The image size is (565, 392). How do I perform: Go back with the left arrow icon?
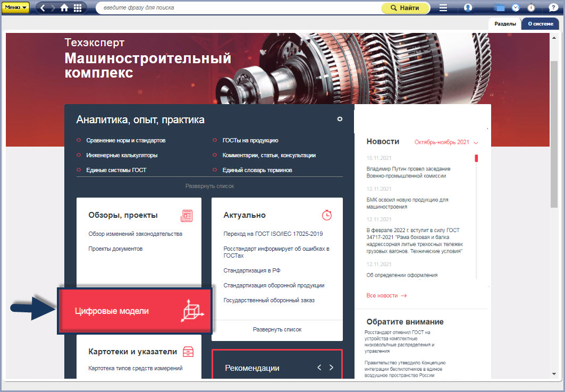pyautogui.click(x=43, y=8)
